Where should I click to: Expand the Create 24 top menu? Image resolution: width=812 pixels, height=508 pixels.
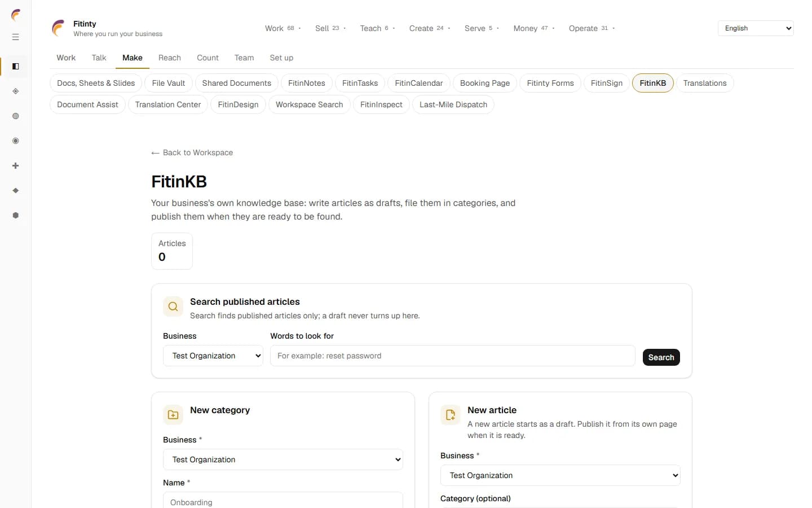point(429,28)
